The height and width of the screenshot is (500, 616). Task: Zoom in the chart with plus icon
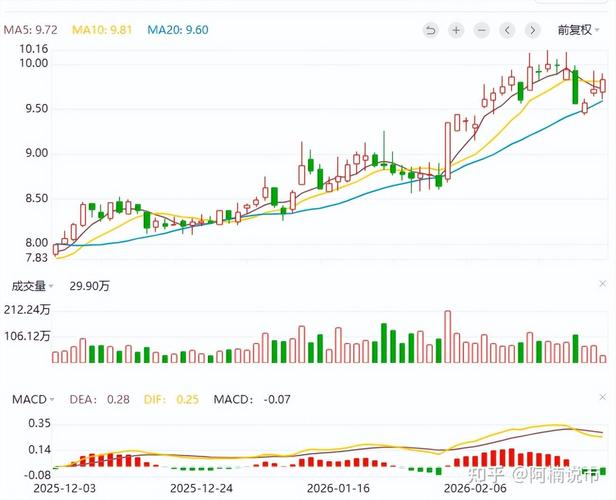pyautogui.click(x=456, y=30)
